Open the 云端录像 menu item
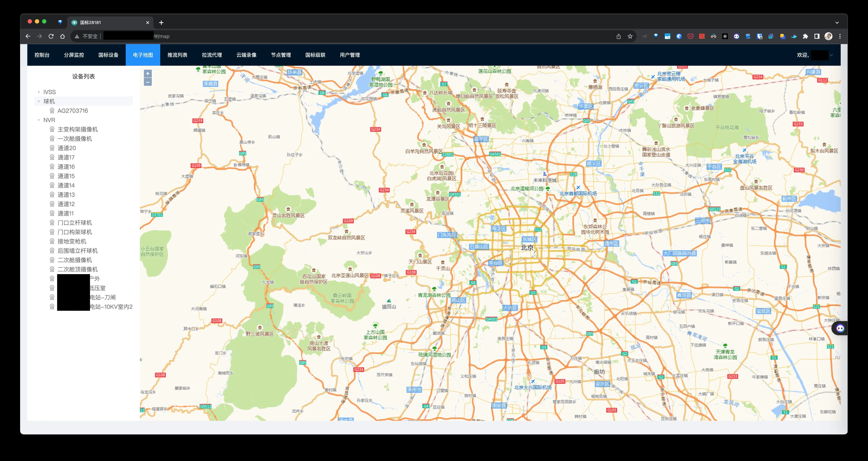The width and height of the screenshot is (868, 461). [x=246, y=55]
